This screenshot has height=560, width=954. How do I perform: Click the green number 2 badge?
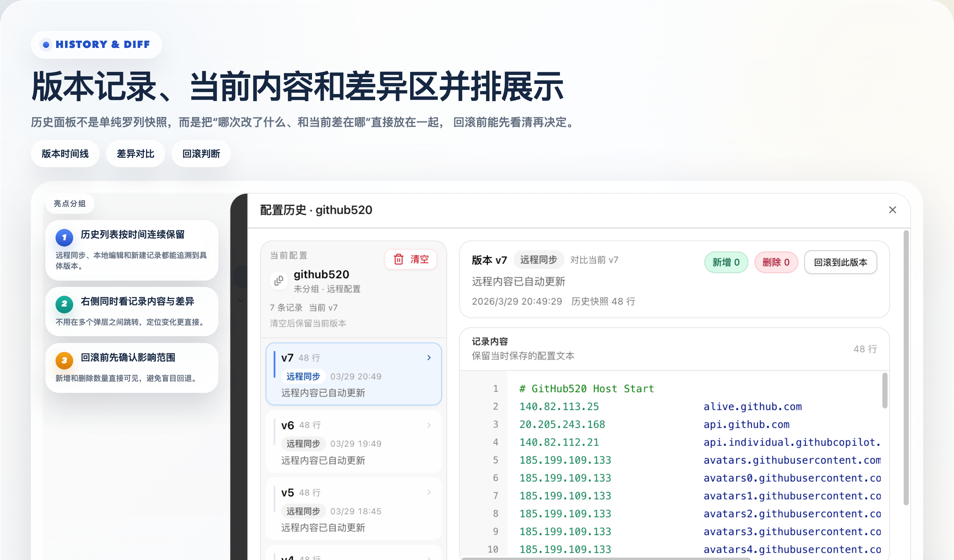click(64, 304)
